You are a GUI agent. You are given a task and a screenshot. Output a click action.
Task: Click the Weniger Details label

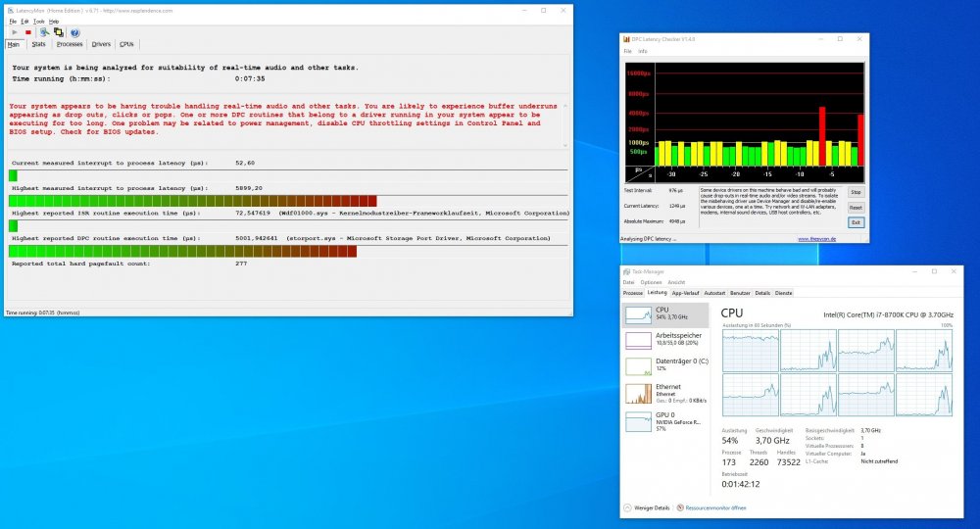click(x=652, y=507)
